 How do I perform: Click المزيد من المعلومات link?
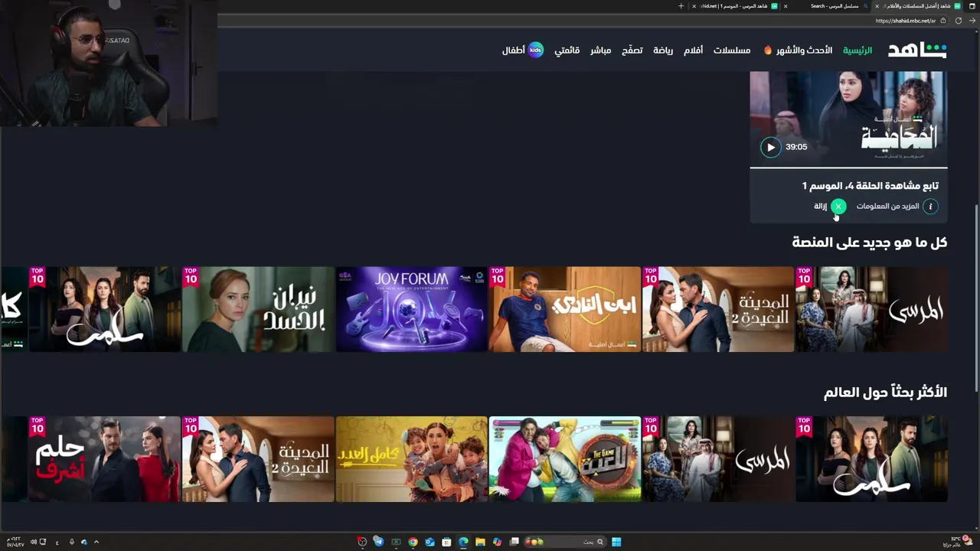887,207
